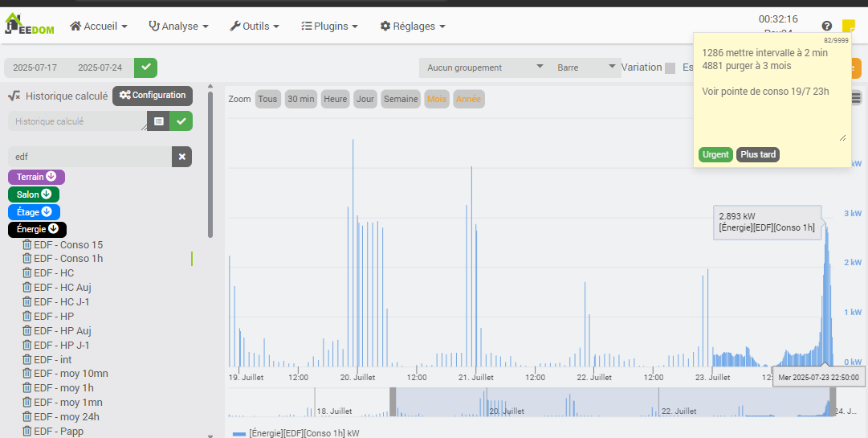
Task: Expand the Étage category
Action: pyautogui.click(x=35, y=212)
